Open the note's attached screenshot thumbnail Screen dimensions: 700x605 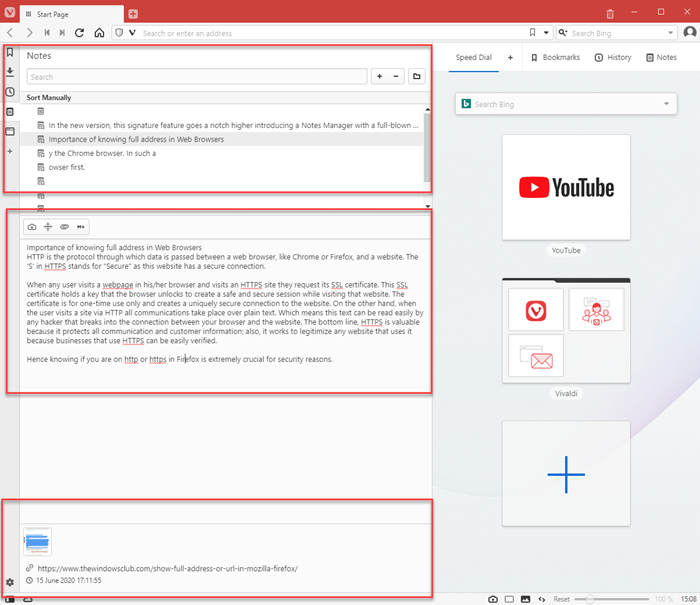click(x=38, y=542)
